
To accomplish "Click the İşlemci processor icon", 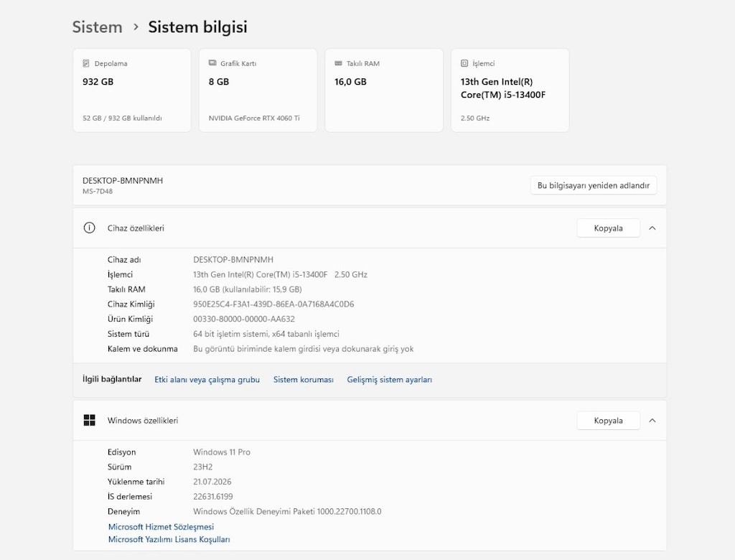I will (x=464, y=63).
